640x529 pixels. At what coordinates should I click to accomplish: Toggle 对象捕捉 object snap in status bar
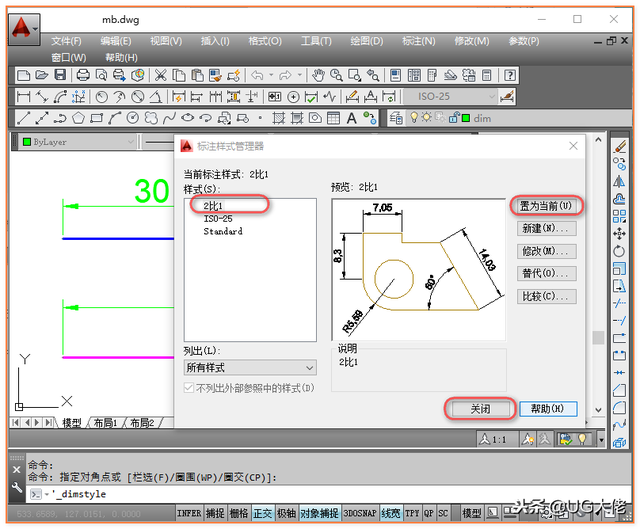tap(319, 513)
